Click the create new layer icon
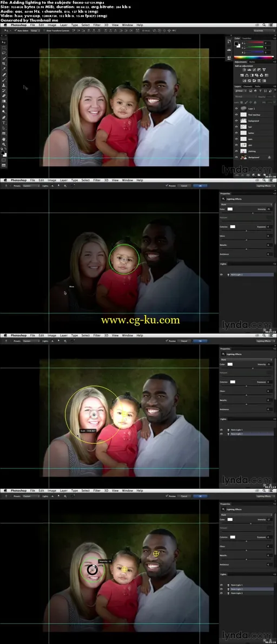This screenshot has width=277, height=644. click(264, 175)
